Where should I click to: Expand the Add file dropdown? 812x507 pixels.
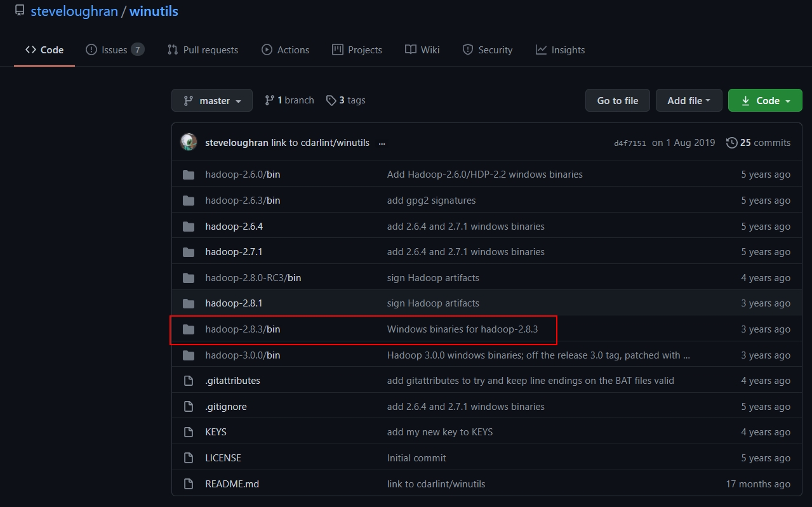(x=688, y=100)
